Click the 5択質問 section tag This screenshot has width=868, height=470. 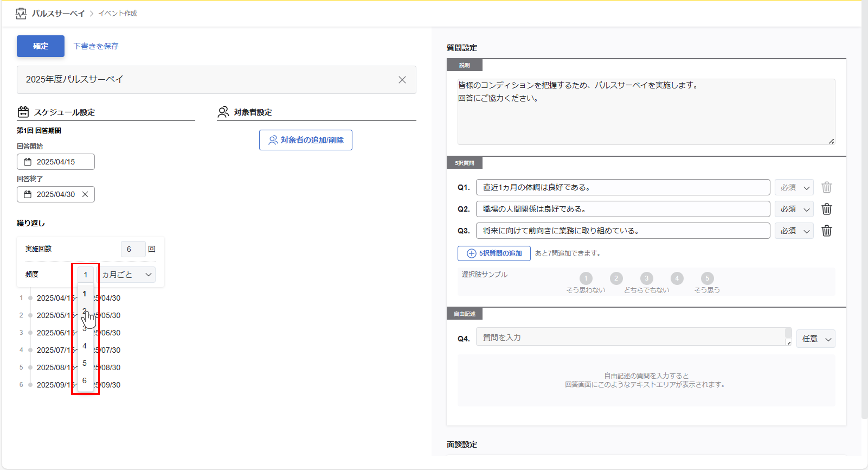(x=464, y=163)
